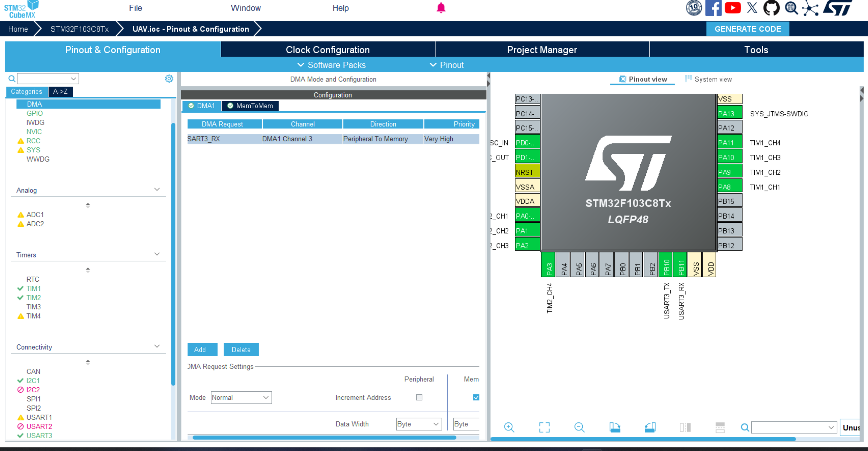Click the horizontal scrollbar under DMA settings
Viewport: 868px width, 451px height.
coord(324,437)
